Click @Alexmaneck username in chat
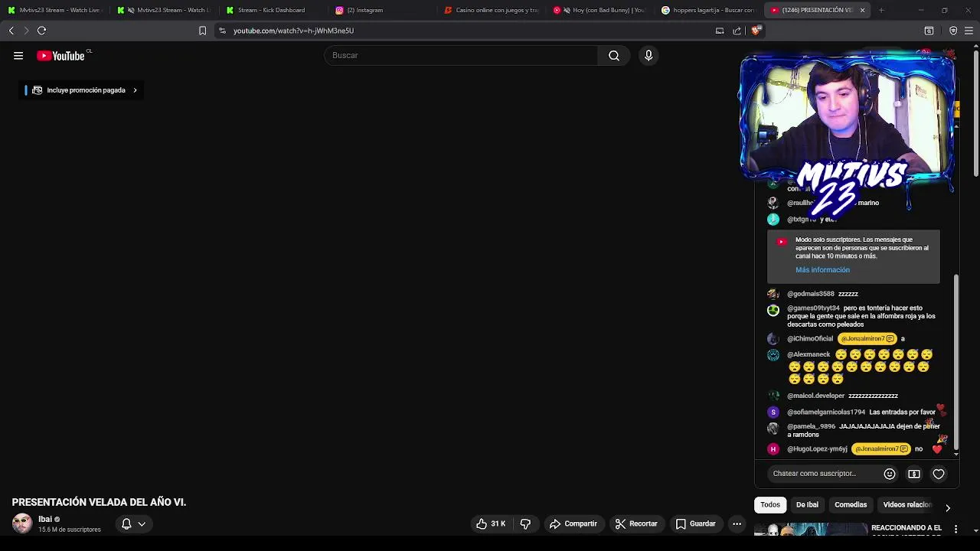 [808, 354]
